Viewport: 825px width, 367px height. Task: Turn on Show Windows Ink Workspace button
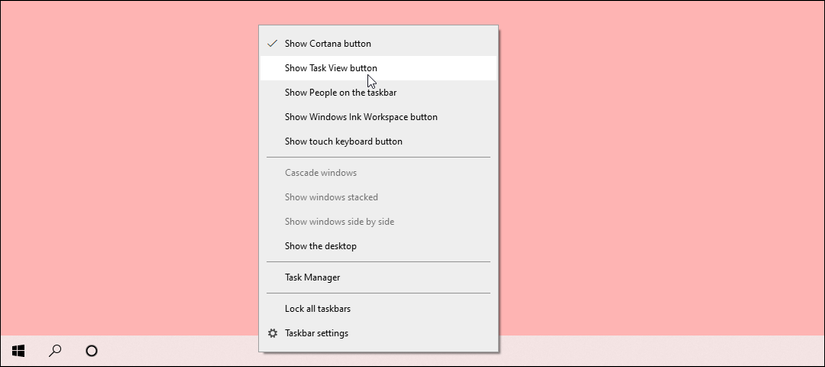(378, 117)
